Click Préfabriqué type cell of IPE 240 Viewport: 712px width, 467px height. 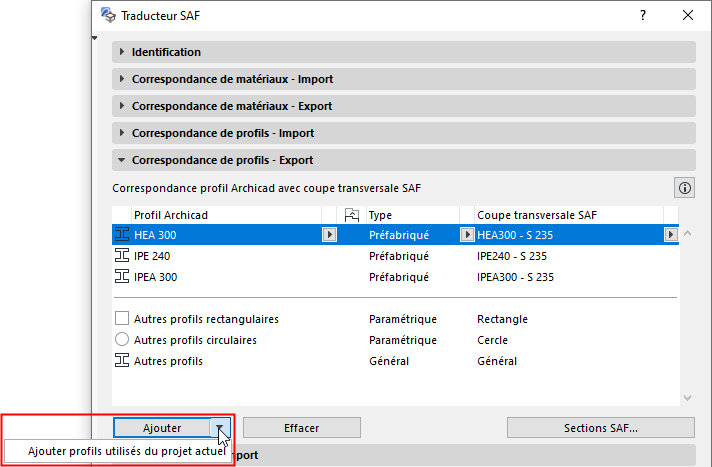click(x=399, y=256)
